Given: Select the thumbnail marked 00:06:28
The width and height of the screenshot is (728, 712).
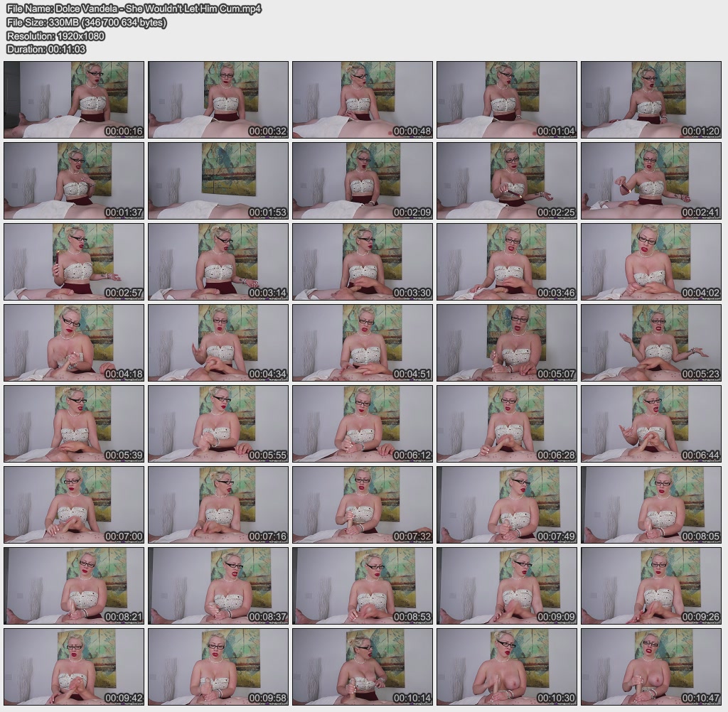Looking at the screenshot, I should (507, 424).
